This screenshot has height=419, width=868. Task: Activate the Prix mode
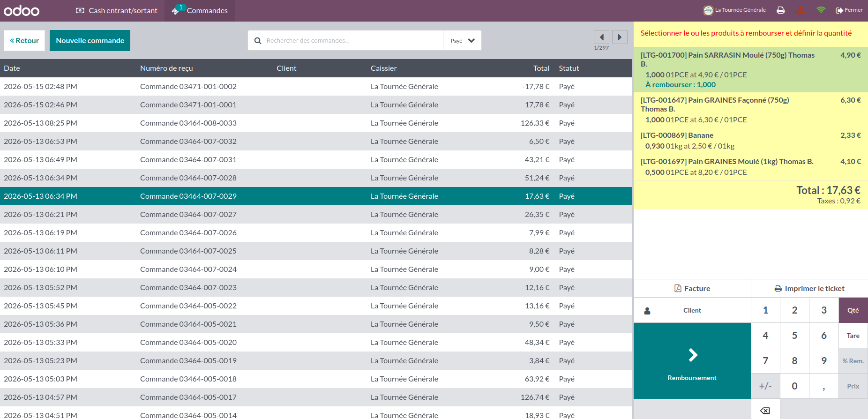coord(853,386)
